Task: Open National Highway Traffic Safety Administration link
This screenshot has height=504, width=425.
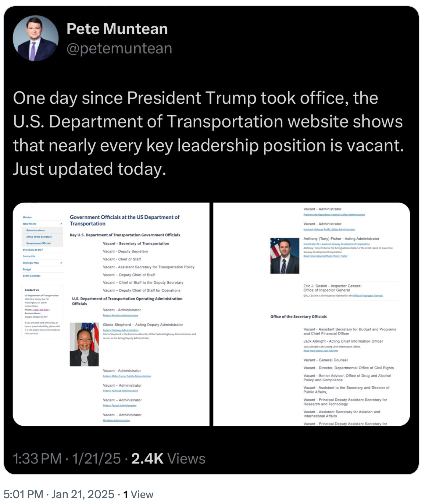Action: [329, 229]
